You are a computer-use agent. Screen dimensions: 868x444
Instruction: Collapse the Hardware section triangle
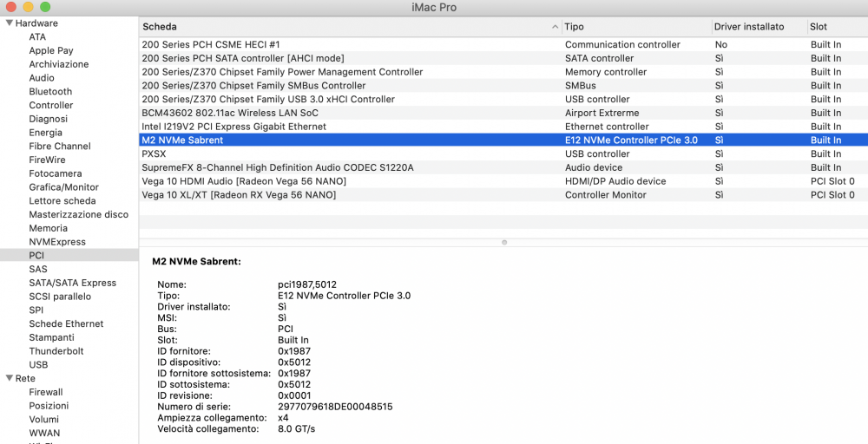pos(10,23)
